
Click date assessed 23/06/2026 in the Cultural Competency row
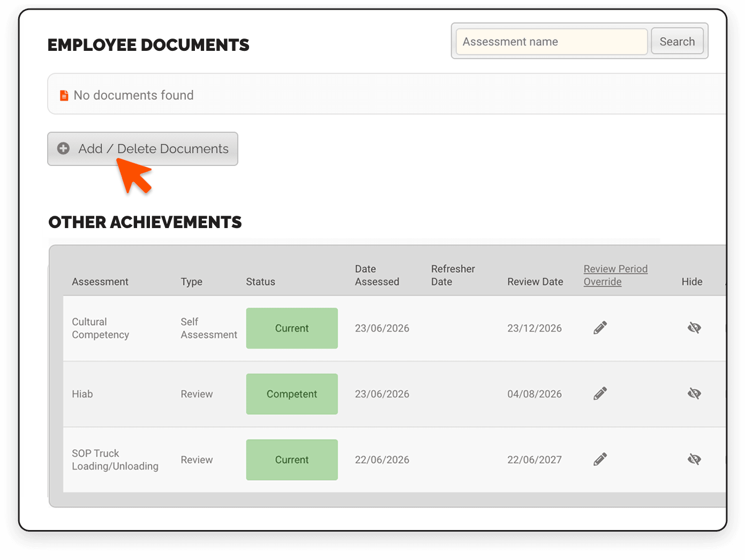pyautogui.click(x=382, y=328)
